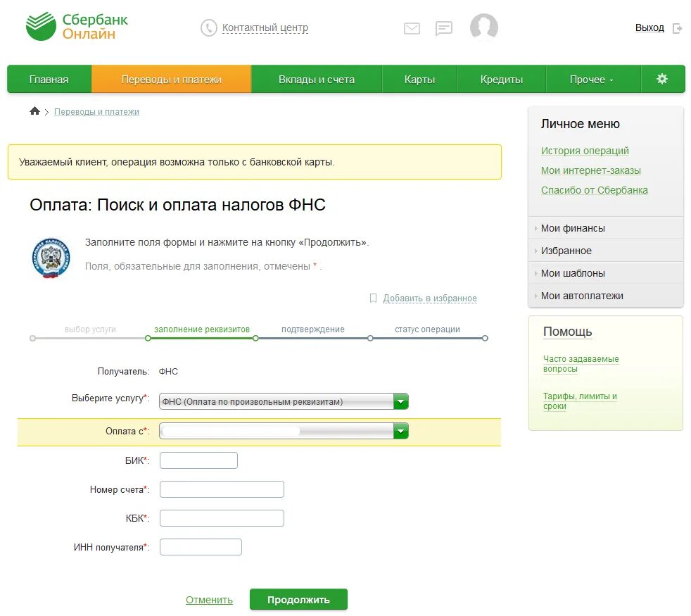The height and width of the screenshot is (616, 691).
Task: Open settings via the gear icon
Action: click(x=662, y=79)
